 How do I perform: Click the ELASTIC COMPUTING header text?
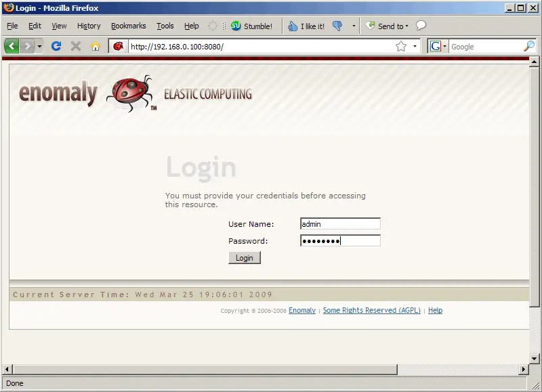click(208, 94)
